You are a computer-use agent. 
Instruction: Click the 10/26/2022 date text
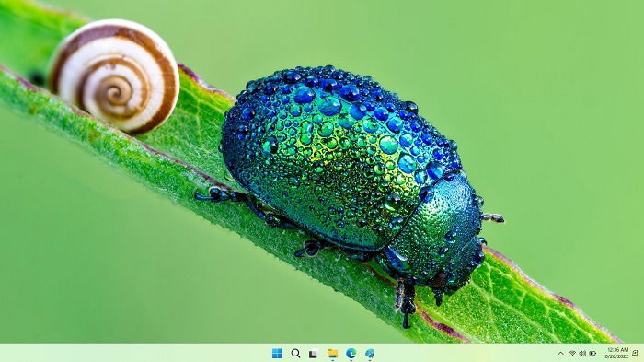coord(615,356)
